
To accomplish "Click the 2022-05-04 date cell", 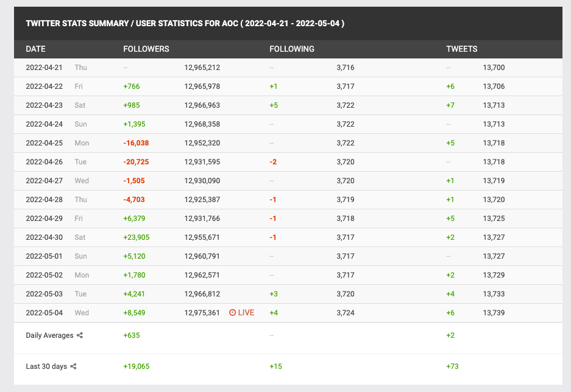I will [44, 313].
